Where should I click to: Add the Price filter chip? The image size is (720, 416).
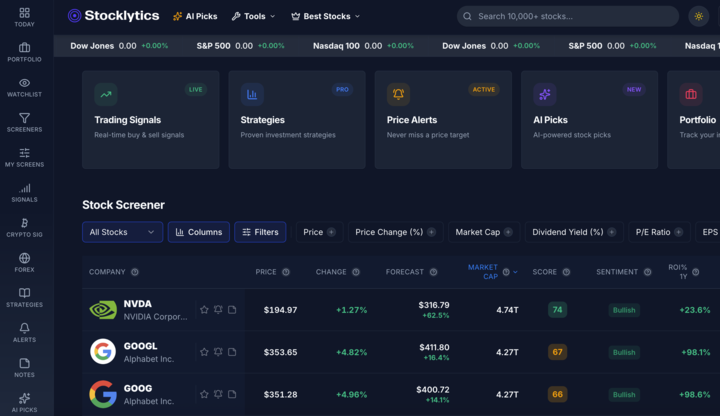point(319,232)
